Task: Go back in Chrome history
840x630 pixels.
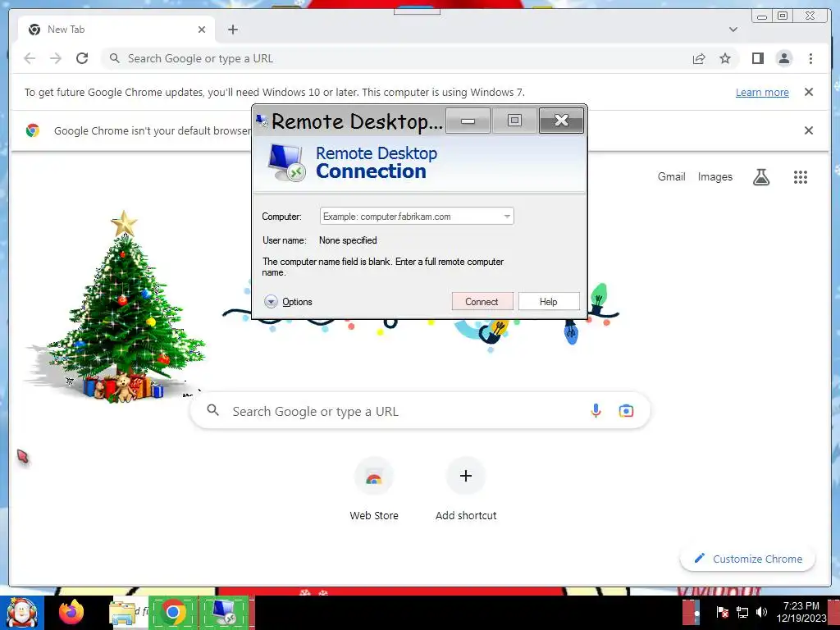Action: coord(30,58)
